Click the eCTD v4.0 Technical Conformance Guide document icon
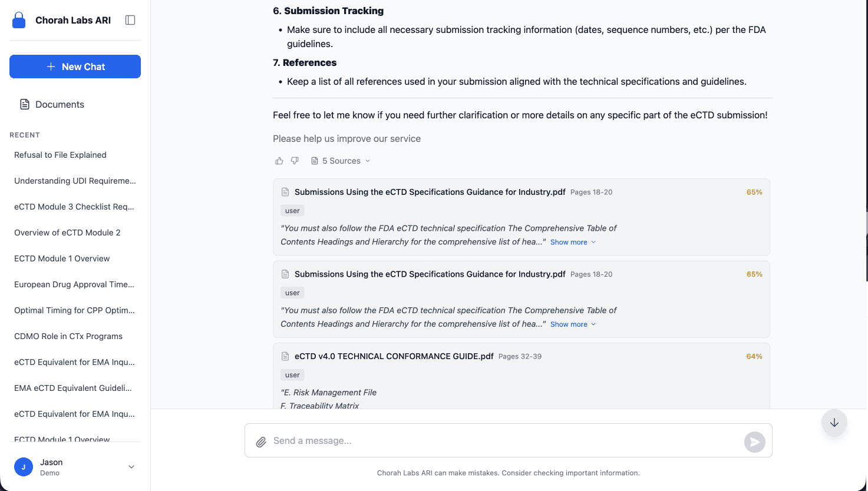The height and width of the screenshot is (491, 868). 285,356
